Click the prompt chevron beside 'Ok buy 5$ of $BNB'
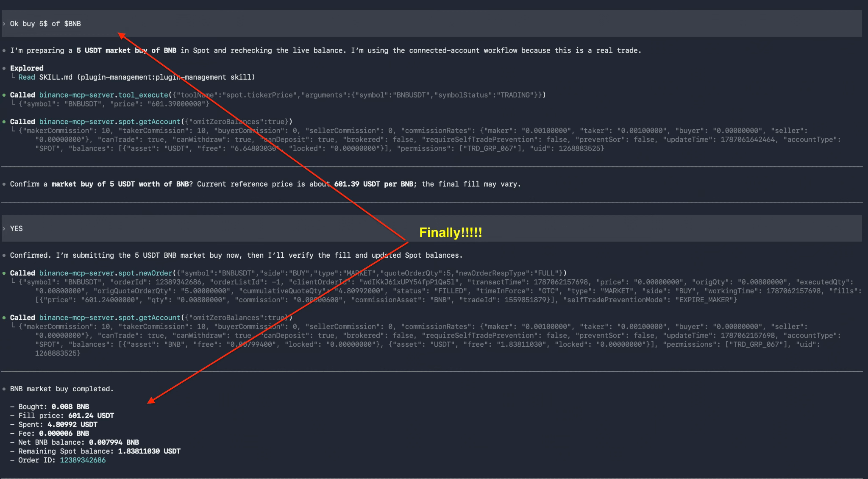The width and height of the screenshot is (868, 479). tap(4, 24)
